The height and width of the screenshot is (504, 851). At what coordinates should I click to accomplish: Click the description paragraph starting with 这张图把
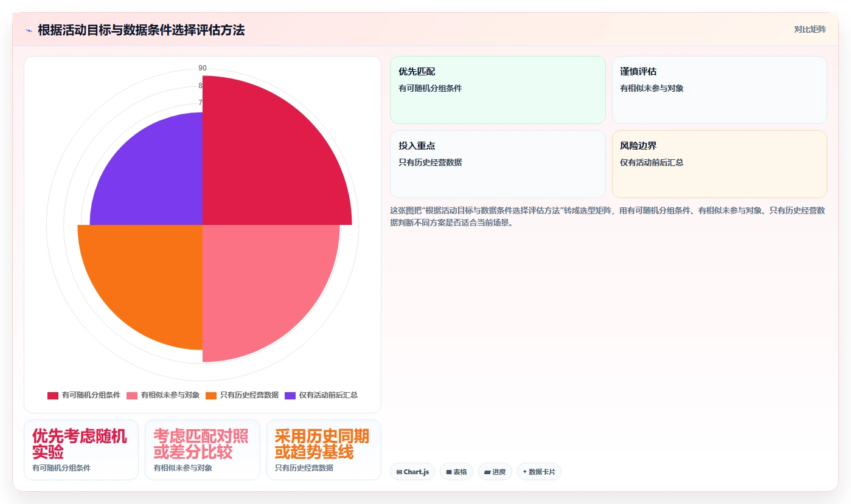click(x=607, y=216)
